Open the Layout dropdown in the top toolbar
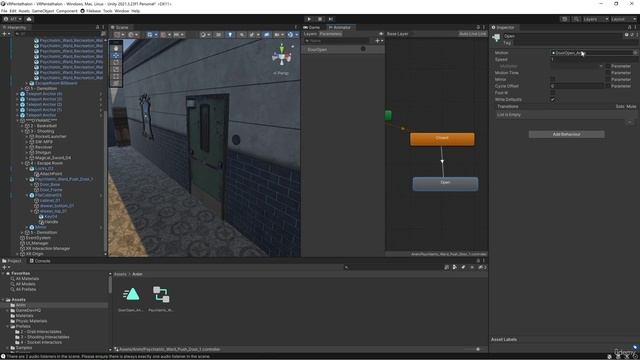Image resolution: width=640 pixels, height=360 pixels. coord(623,19)
